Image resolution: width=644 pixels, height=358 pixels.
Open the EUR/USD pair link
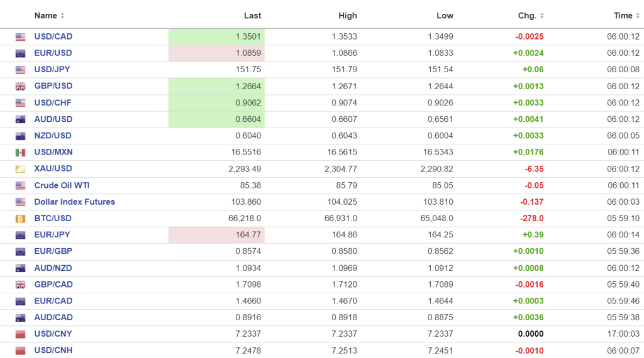tap(53, 53)
